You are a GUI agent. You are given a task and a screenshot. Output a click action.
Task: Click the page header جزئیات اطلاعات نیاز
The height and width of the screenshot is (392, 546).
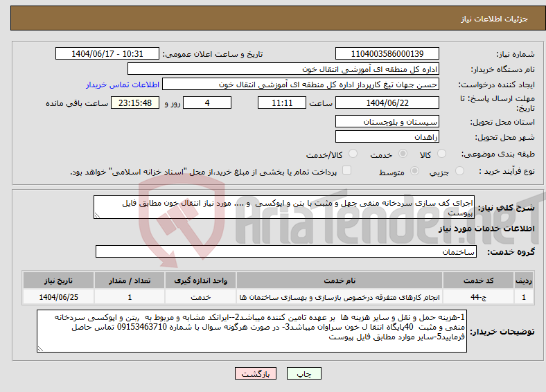coord(495,19)
